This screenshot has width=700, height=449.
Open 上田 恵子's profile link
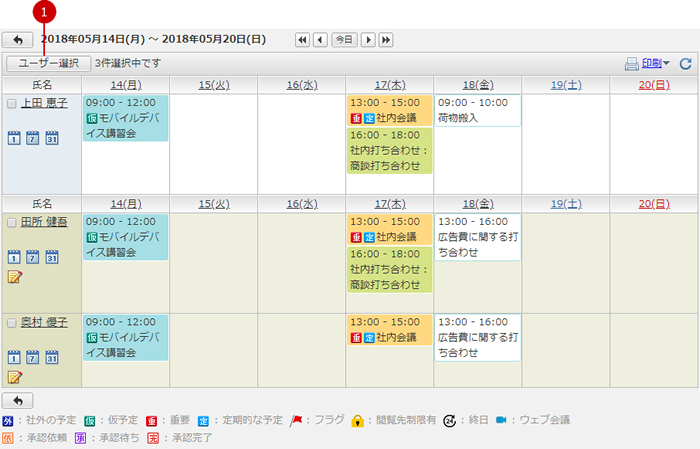(44, 103)
